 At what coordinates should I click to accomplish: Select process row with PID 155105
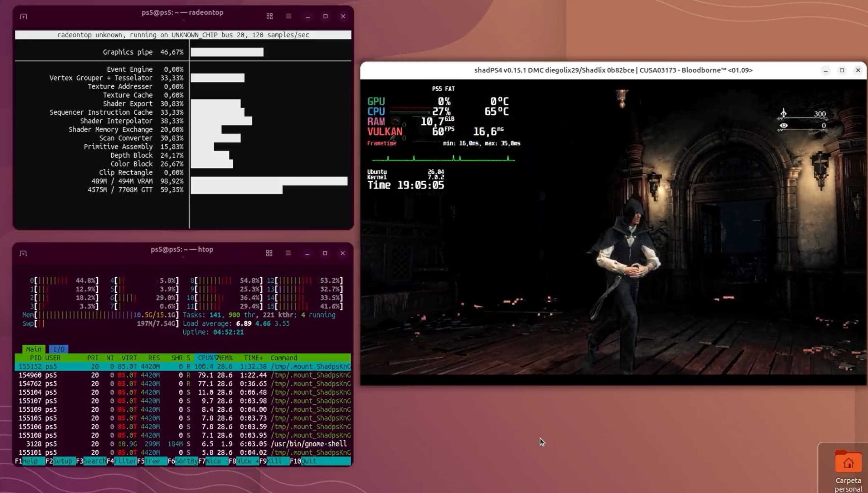pos(183,418)
